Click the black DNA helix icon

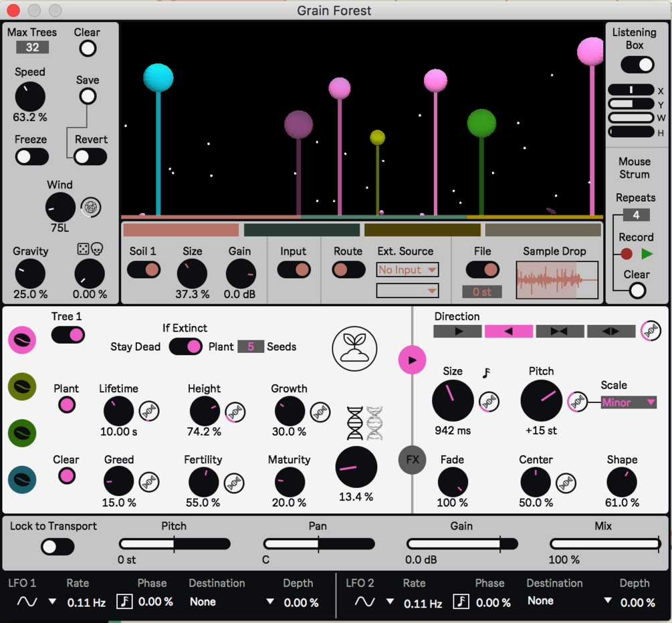pyautogui.click(x=355, y=423)
